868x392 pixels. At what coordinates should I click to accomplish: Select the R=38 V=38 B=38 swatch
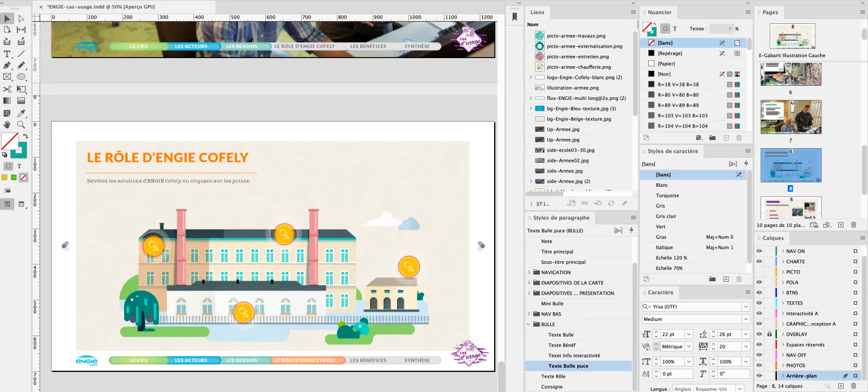point(678,84)
